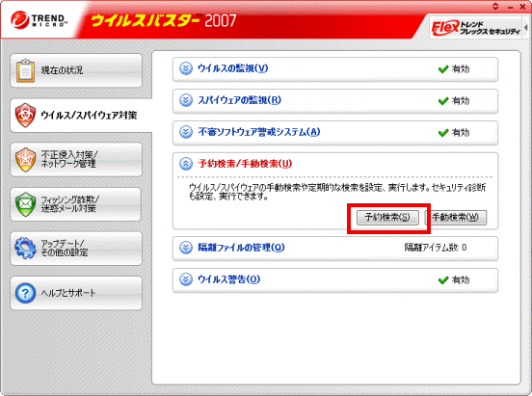The width and height of the screenshot is (532, 396).
Task: Open the 現在の状況 tab
Action: pos(76,70)
